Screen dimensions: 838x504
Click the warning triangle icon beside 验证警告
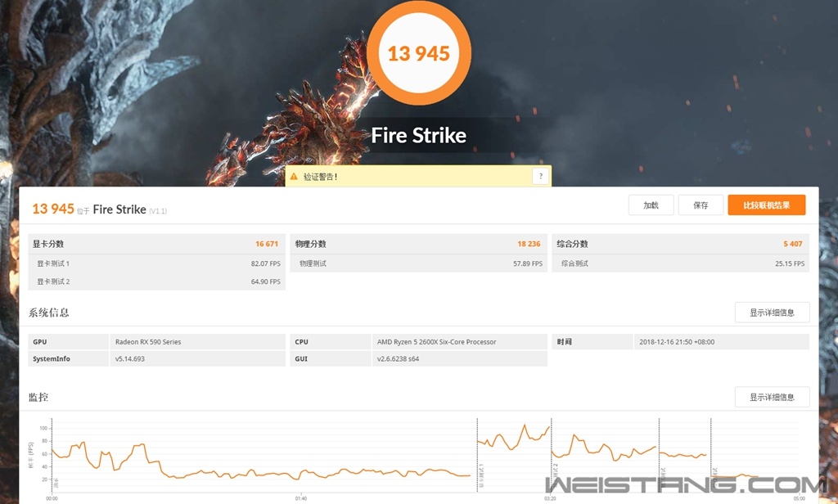coord(294,177)
